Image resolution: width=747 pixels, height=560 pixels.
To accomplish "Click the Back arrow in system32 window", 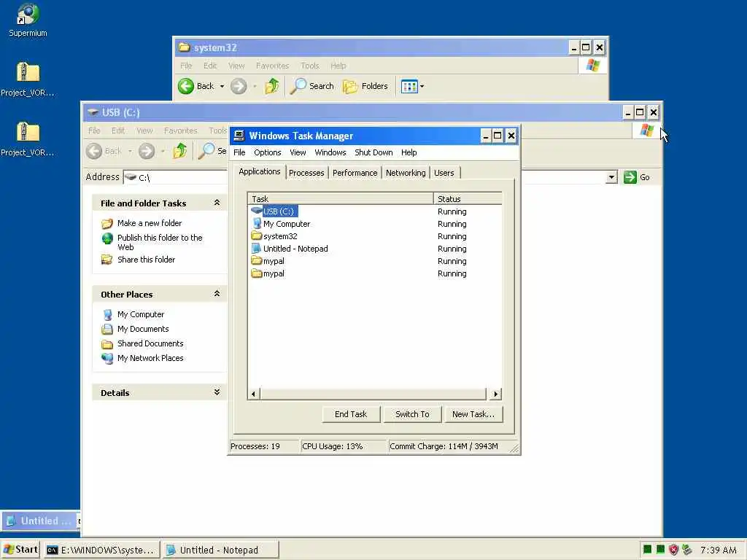I will pyautogui.click(x=186, y=86).
